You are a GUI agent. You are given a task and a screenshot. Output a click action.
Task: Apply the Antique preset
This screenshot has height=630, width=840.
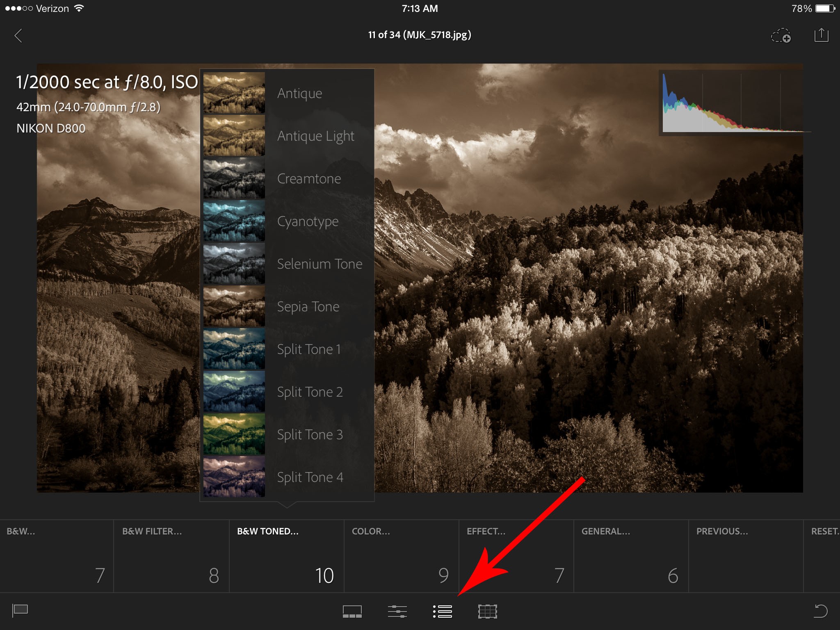(x=287, y=93)
